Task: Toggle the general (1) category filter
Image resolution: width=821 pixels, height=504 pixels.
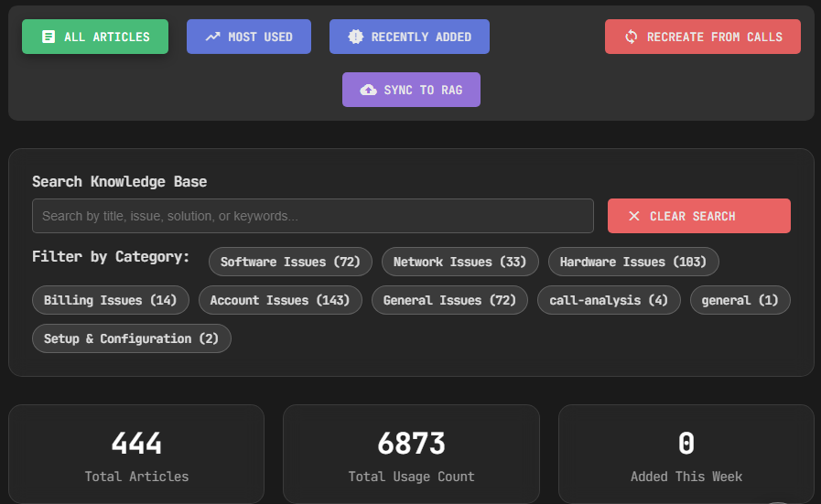Action: point(740,300)
